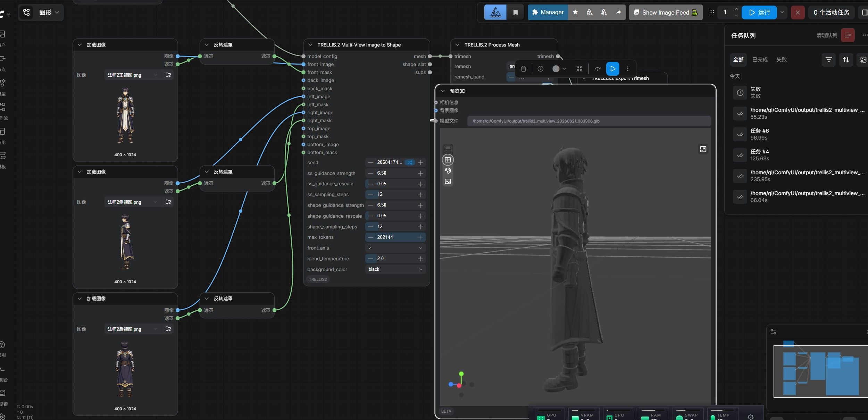
Task: Open the folder browse icon for 法师2正视图.png
Action: coord(168,75)
